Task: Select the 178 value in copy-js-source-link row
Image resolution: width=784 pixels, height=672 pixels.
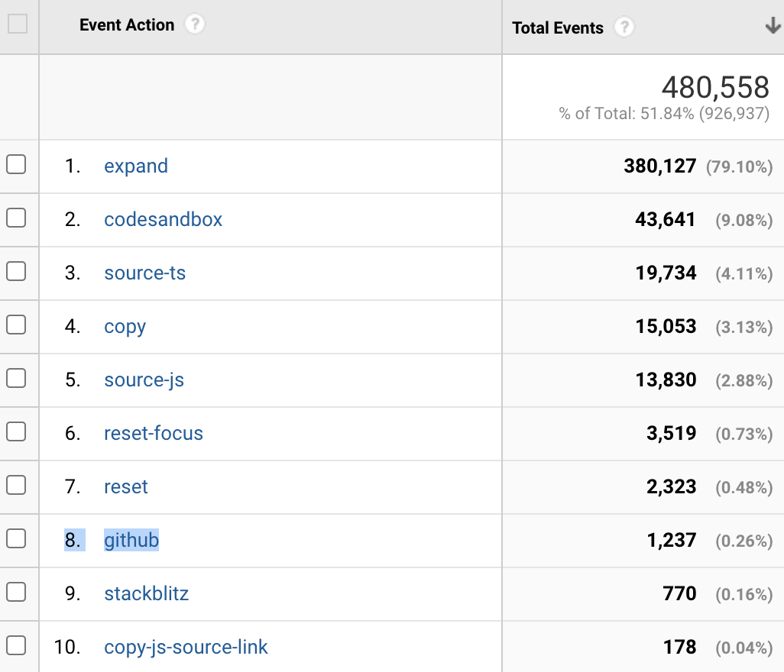Action: (679, 647)
